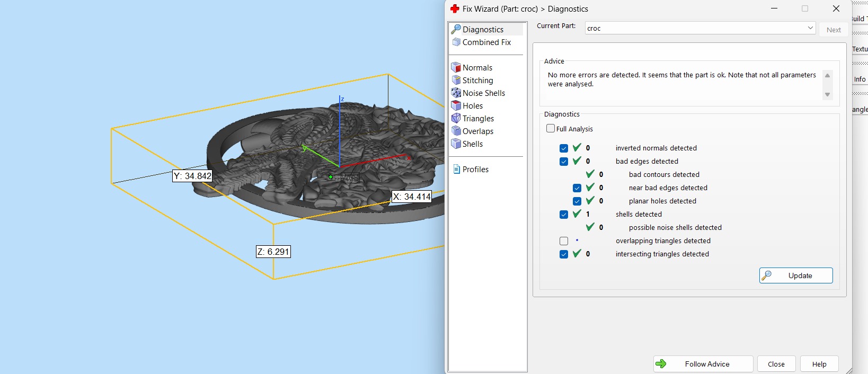The height and width of the screenshot is (374, 868).
Task: Close the Fix Wizard with title X
Action: (x=836, y=8)
